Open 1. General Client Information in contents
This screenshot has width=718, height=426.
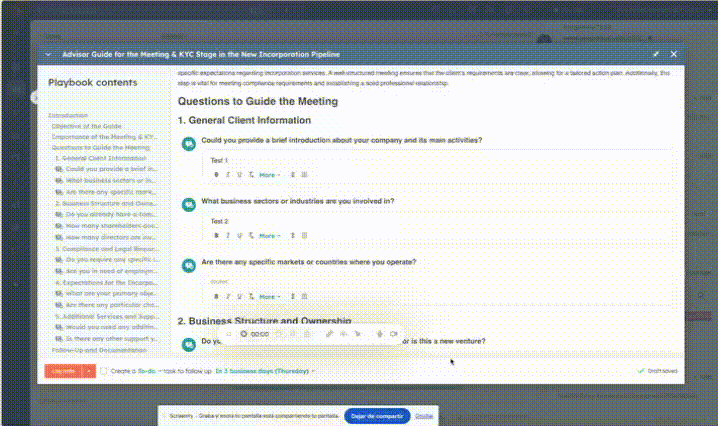coord(101,158)
